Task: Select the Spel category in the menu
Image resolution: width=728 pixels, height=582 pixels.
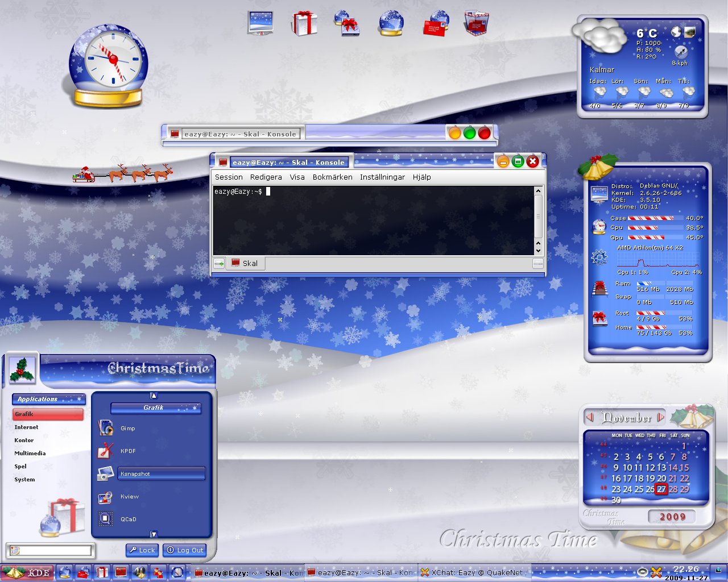Action: click(48, 467)
